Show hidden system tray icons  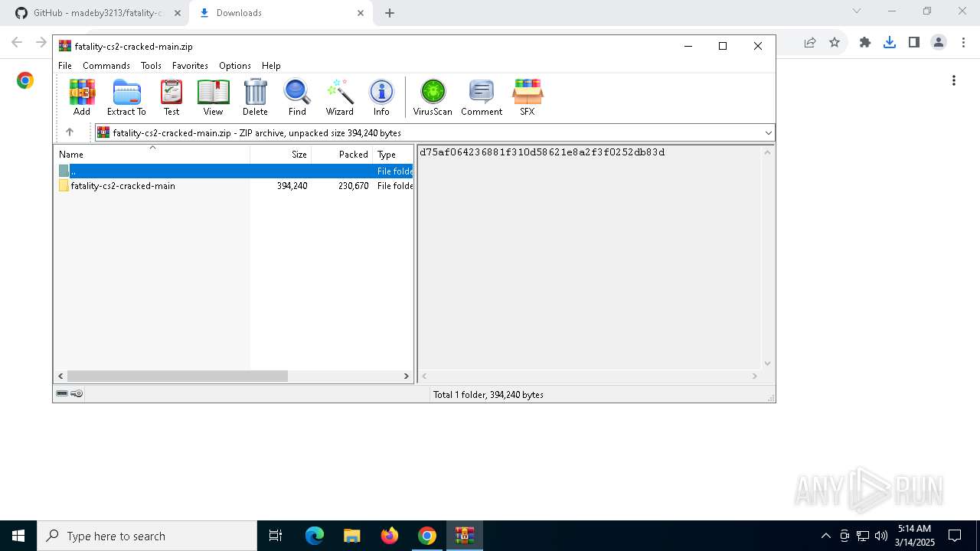(825, 536)
